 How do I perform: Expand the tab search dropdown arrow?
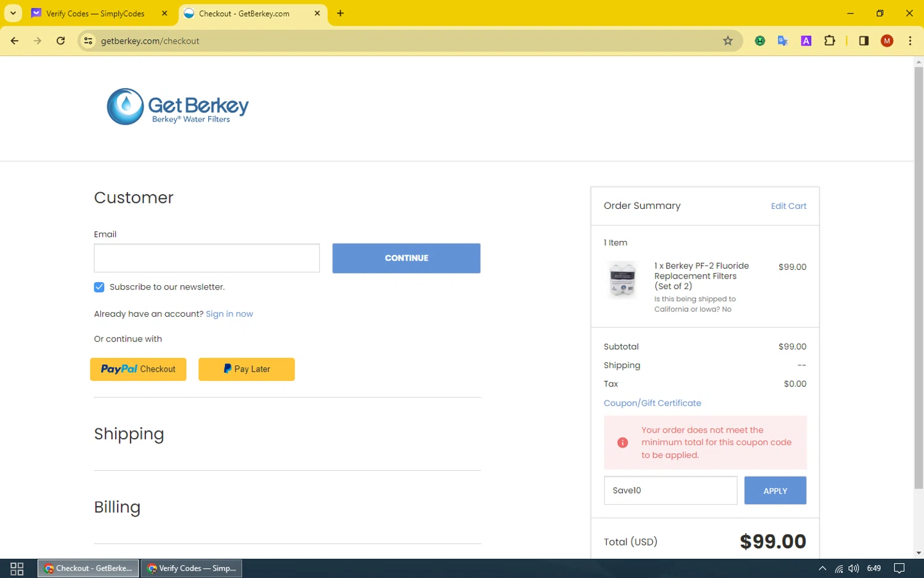pyautogui.click(x=12, y=13)
